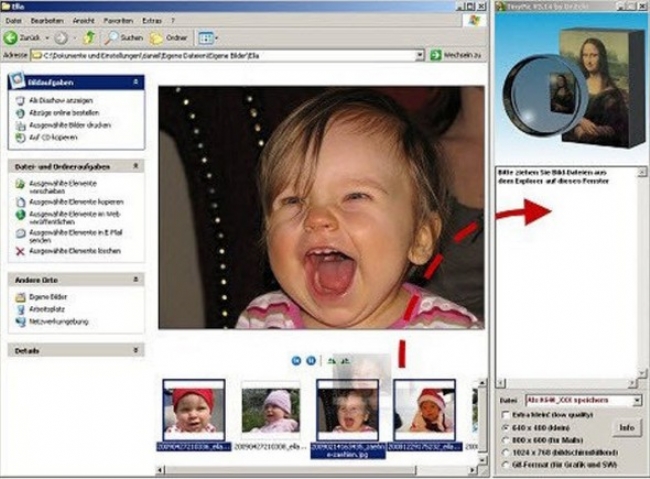Click the Als Diashow anzeigen link
The height and width of the screenshot is (479, 650).
[61, 101]
